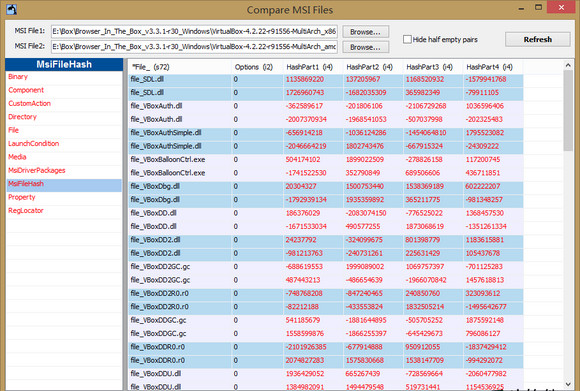
Task: Minimize the Compare MSI Files window
Action: (521, 8)
